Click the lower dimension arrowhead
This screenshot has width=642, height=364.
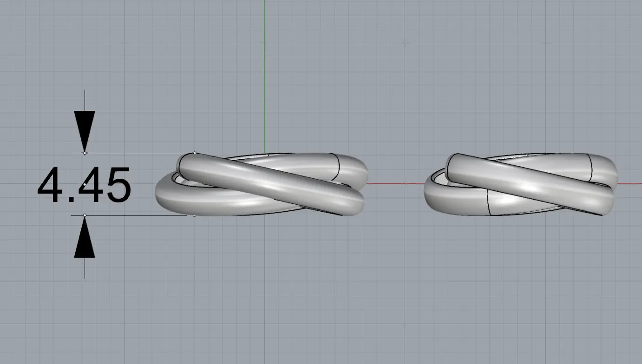(85, 240)
